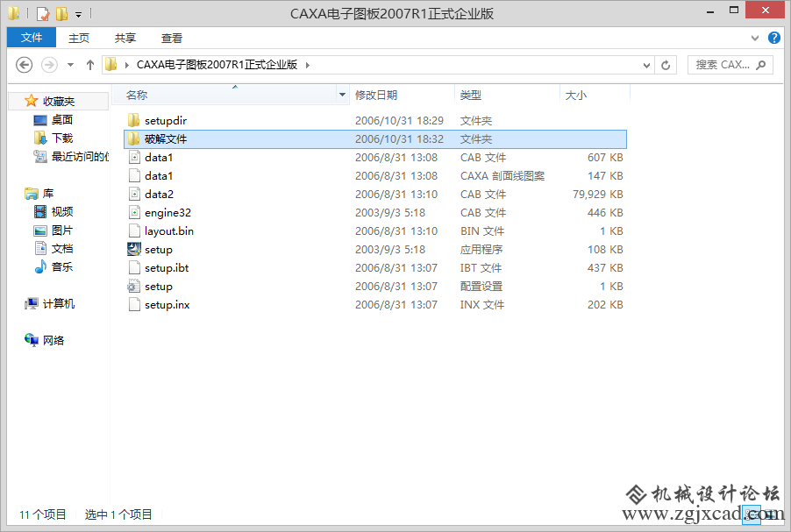Sort by 大小 column header
The width and height of the screenshot is (791, 532).
coord(595,95)
